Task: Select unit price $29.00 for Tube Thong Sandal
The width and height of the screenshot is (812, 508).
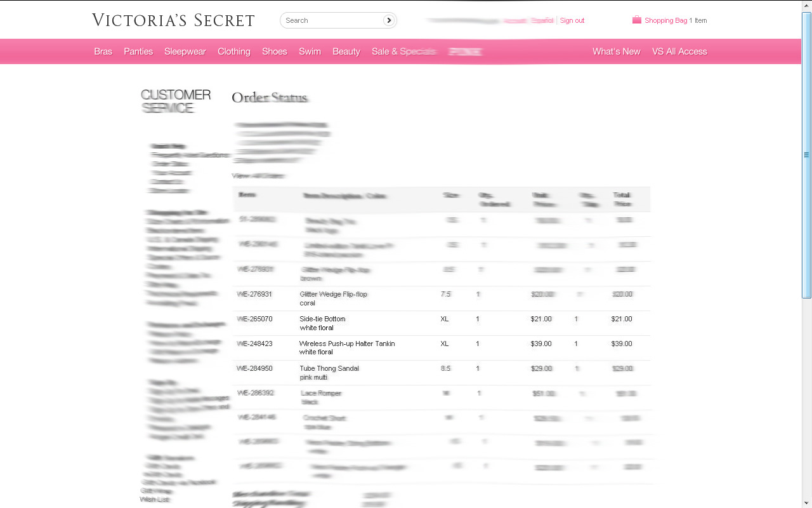Action: [x=541, y=368]
